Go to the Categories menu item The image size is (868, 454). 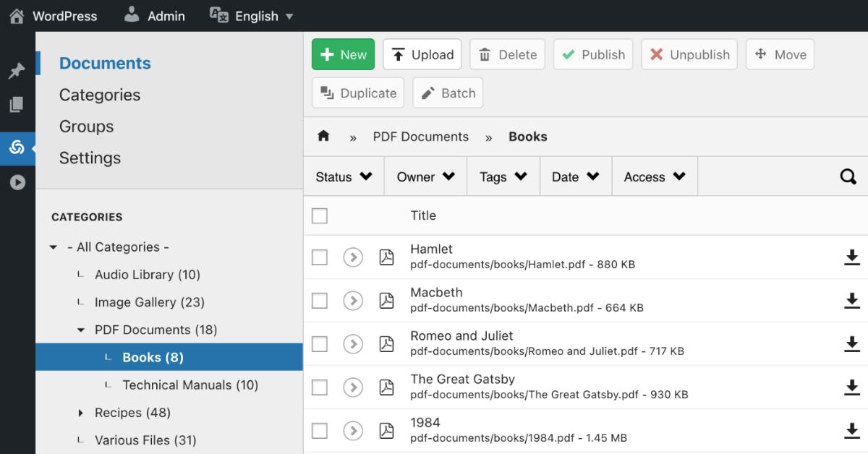click(100, 95)
